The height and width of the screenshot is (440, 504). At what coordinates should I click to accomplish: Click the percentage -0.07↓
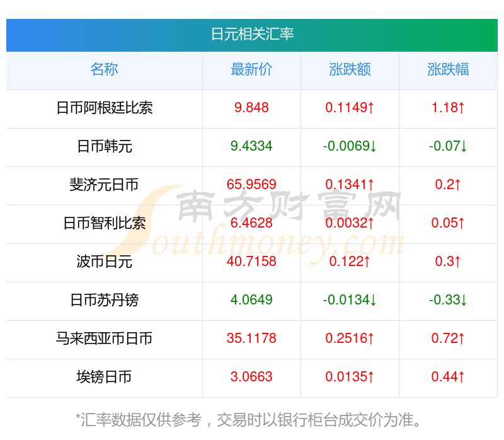coord(448,146)
